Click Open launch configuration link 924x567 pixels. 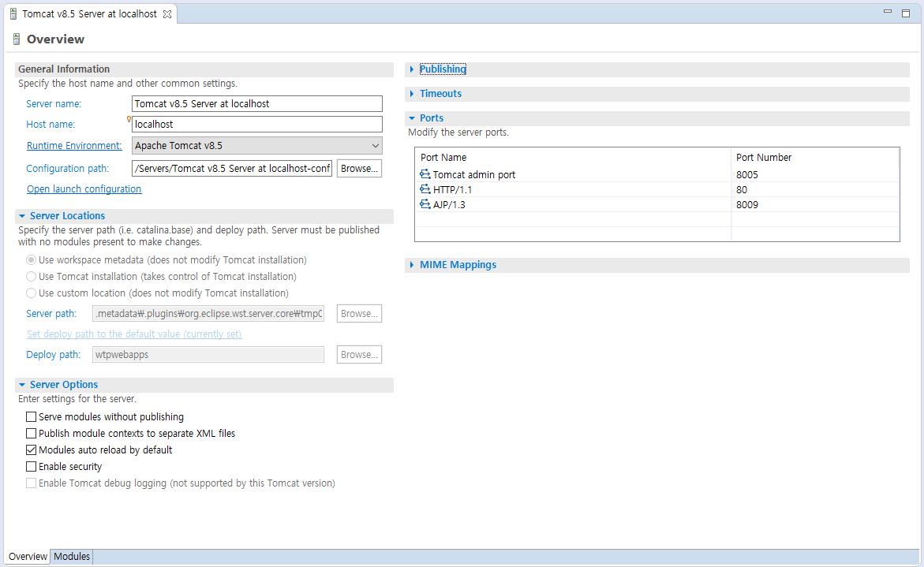click(x=84, y=189)
